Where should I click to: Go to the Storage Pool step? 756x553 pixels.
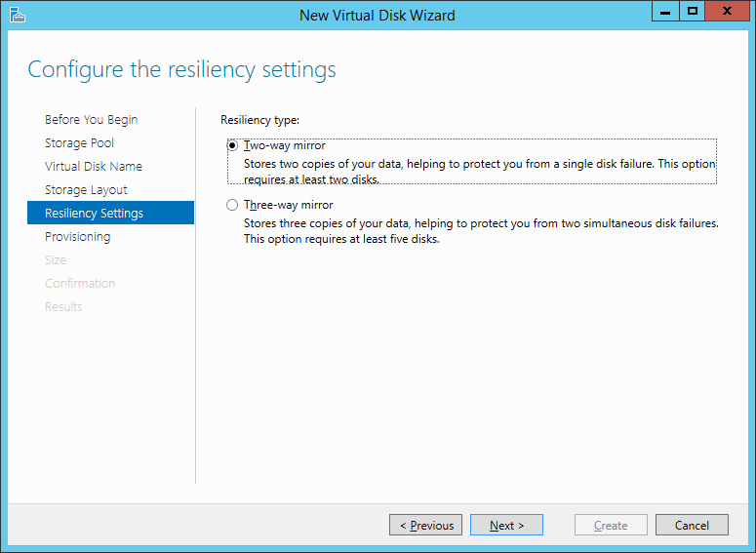(80, 142)
